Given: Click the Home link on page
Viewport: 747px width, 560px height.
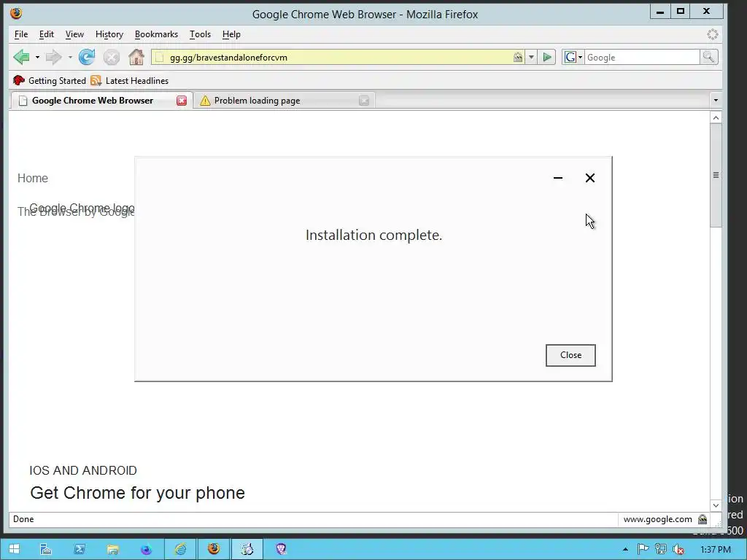Looking at the screenshot, I should [x=33, y=178].
